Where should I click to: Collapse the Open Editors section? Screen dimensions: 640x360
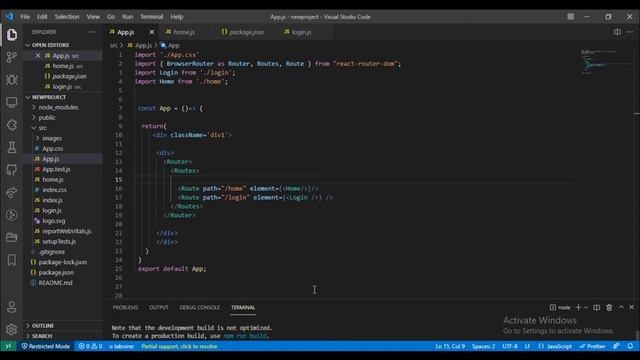[28, 45]
